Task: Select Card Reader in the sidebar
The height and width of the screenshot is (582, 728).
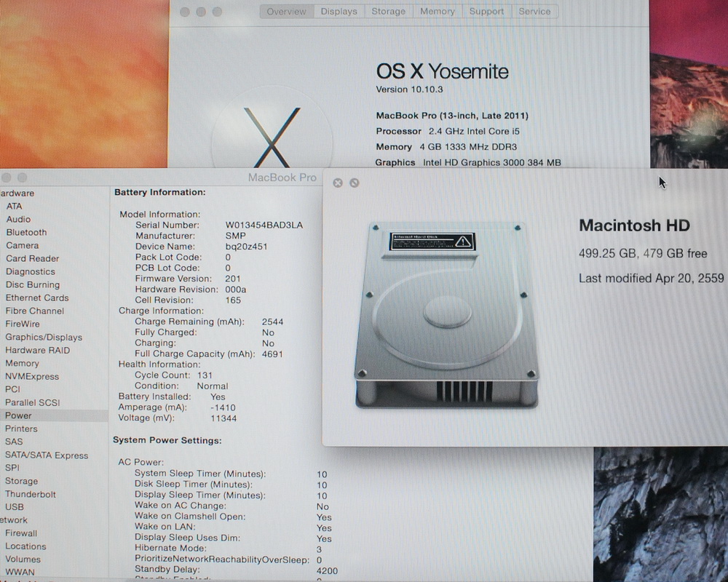Action: pyautogui.click(x=33, y=258)
